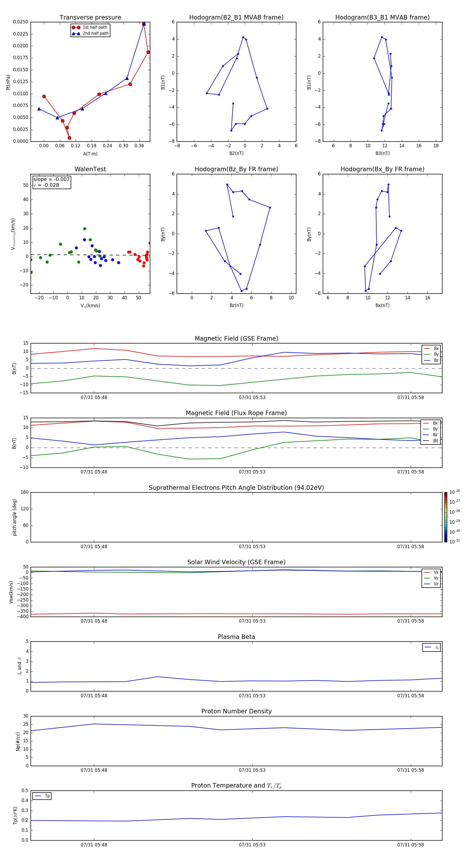Select Bz in the GSE magnetic field legend
Image resolution: width=473 pixels, height=868 pixels.
point(431,360)
